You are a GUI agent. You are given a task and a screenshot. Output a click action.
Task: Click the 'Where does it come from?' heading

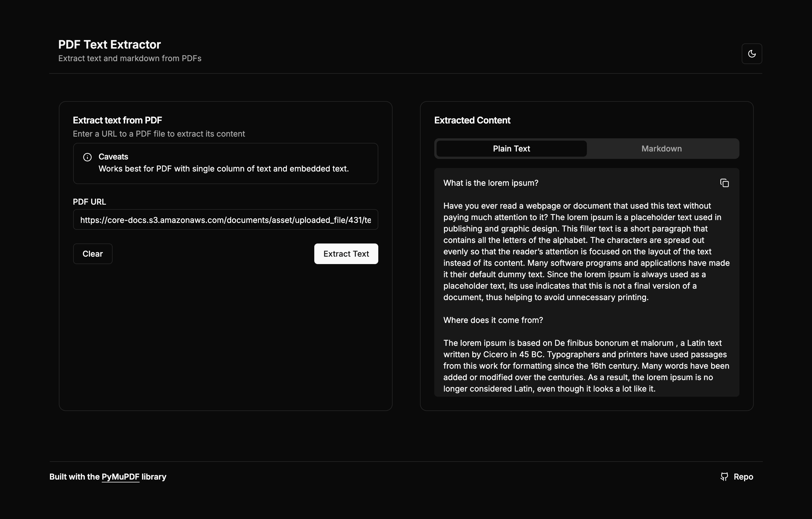pos(493,320)
